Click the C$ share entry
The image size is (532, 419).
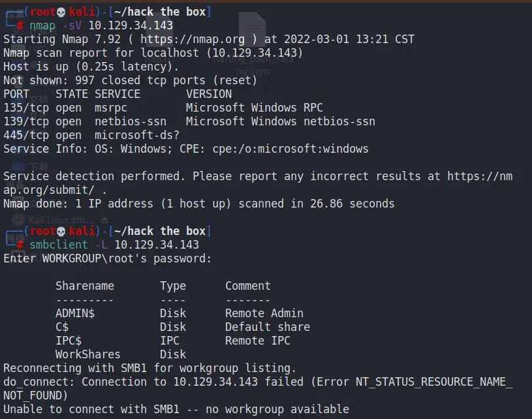point(62,327)
